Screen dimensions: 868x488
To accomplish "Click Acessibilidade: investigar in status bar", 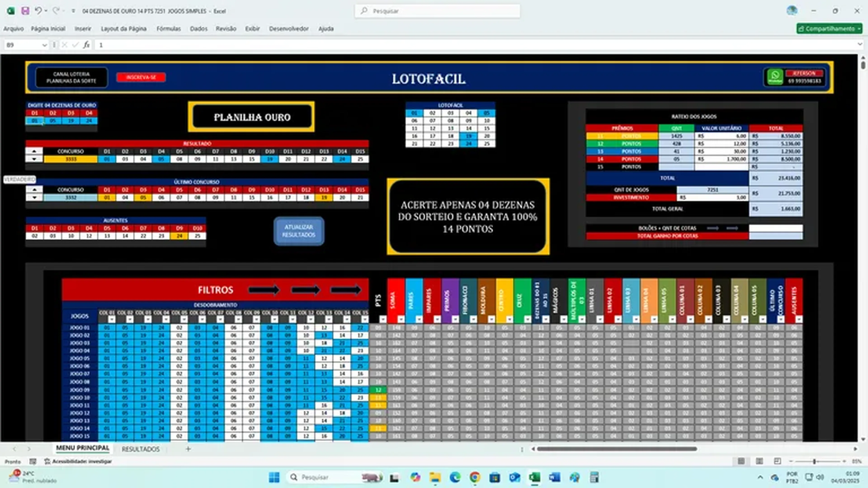I will coord(78,461).
